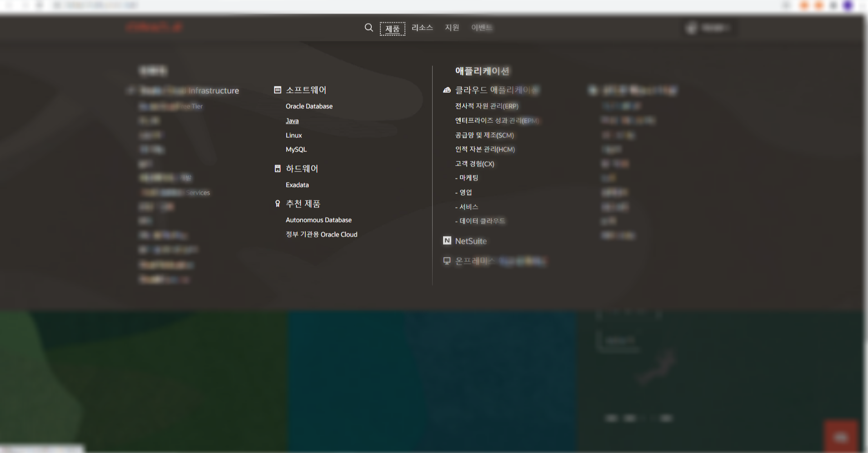Open the 이벤트 menu tab
The width and height of the screenshot is (868, 453).
tap(482, 28)
